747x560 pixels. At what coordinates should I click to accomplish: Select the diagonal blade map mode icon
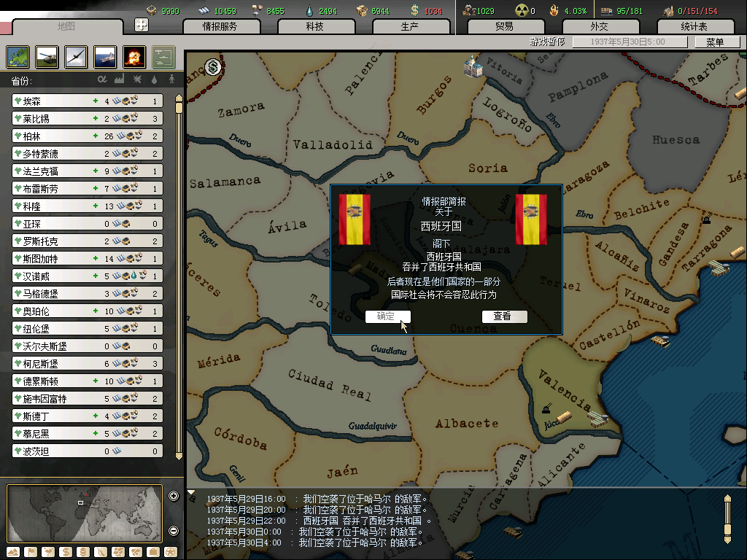click(101, 552)
